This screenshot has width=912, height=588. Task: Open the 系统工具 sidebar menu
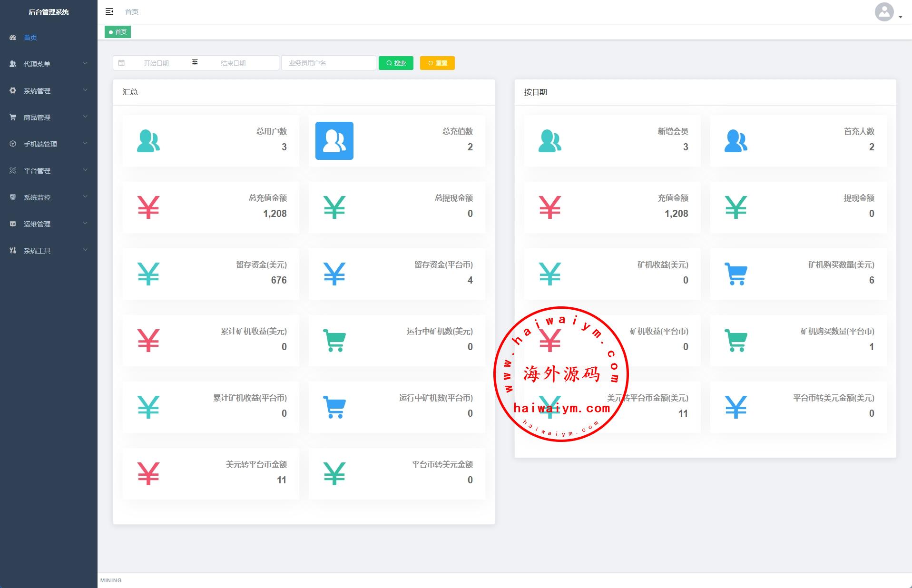point(49,250)
